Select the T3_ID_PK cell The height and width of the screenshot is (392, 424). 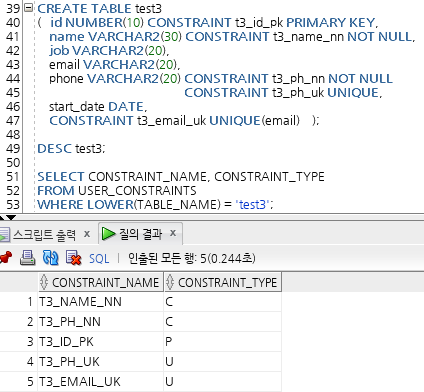(101, 342)
